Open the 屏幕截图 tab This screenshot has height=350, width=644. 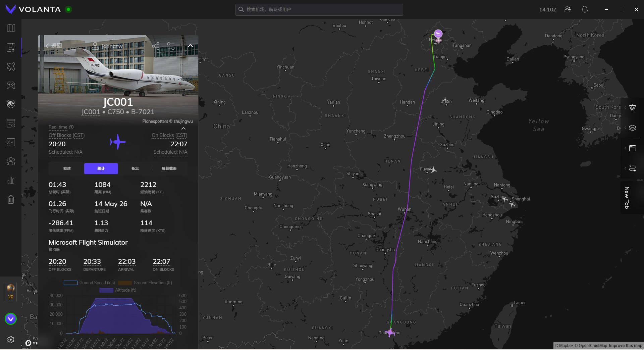(169, 168)
